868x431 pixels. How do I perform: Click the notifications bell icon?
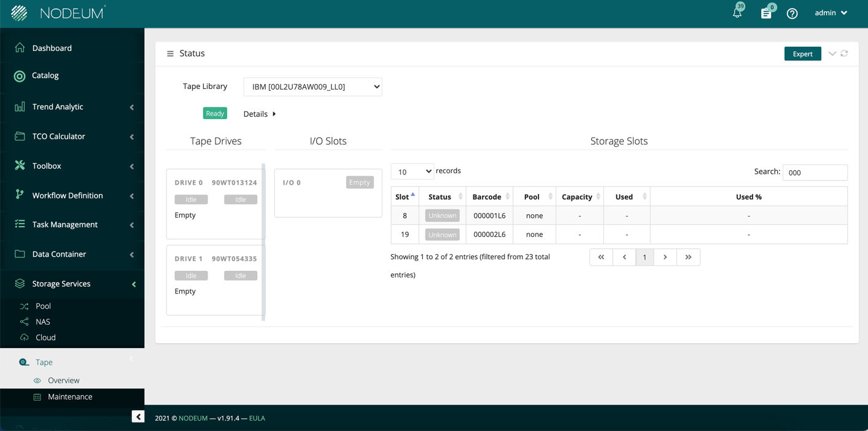click(x=737, y=13)
